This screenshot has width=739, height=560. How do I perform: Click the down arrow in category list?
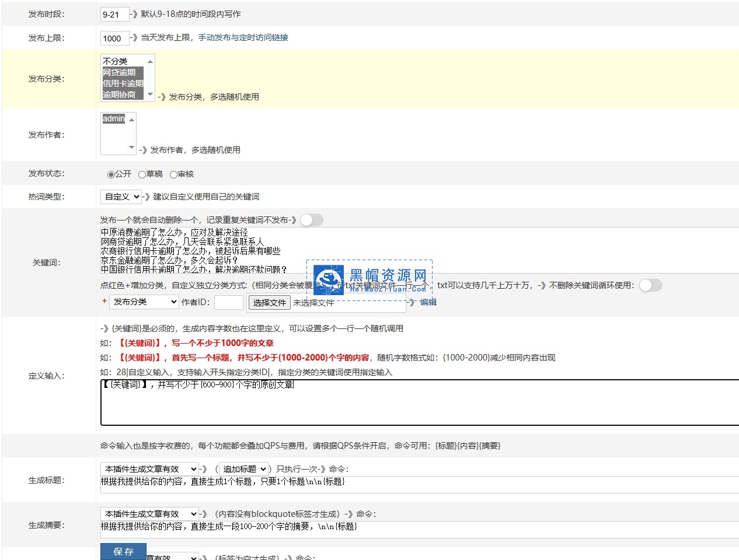pyautogui.click(x=150, y=94)
